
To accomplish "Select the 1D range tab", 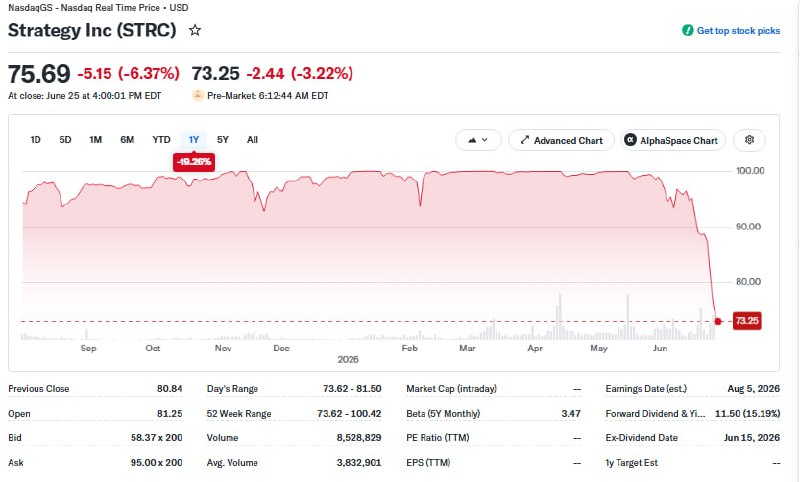I will click(x=35, y=140).
